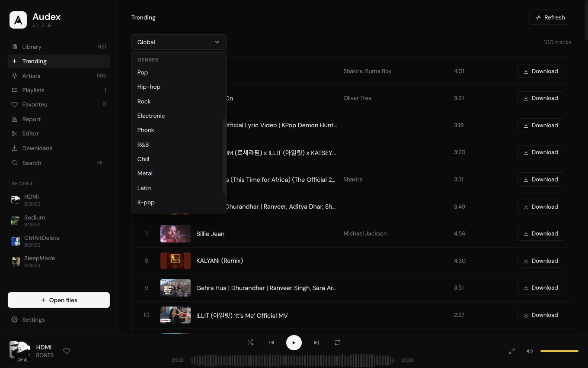Download the Shakira, Burna Boy track

tap(540, 71)
